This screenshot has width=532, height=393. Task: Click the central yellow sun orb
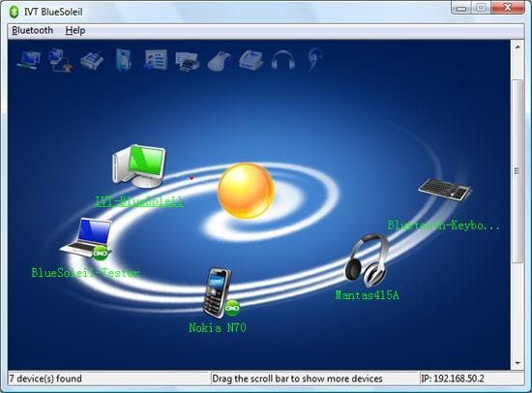(246, 191)
